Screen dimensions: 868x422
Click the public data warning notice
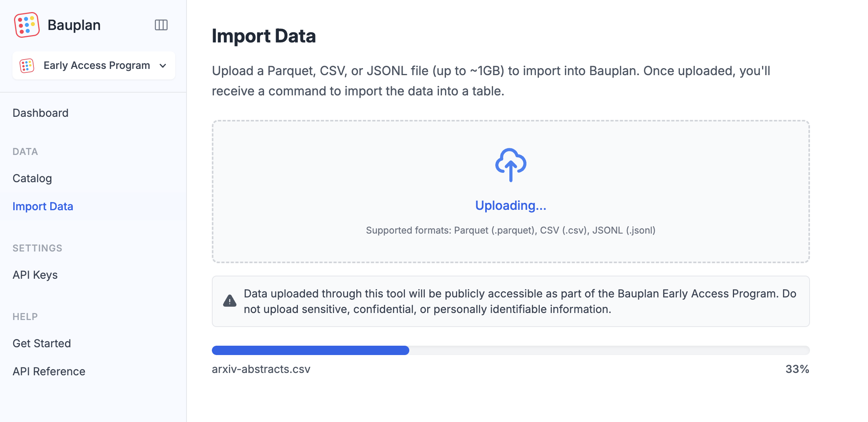[511, 301]
